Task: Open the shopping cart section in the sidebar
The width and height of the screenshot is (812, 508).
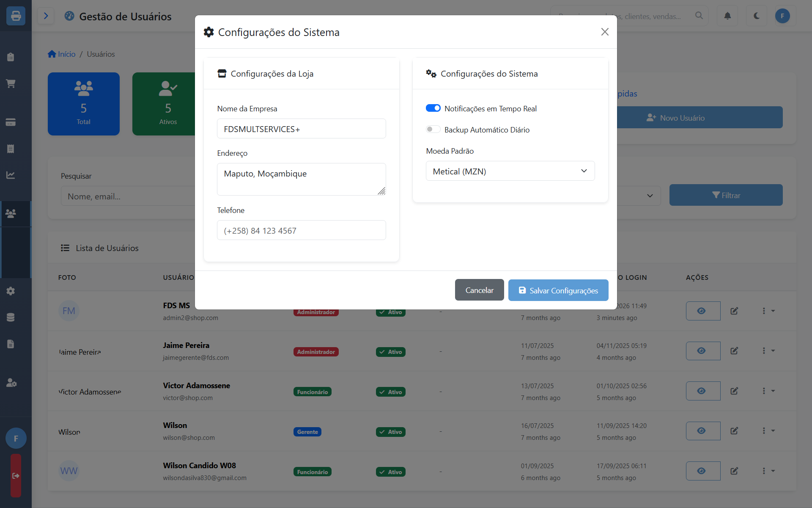Action: click(11, 83)
